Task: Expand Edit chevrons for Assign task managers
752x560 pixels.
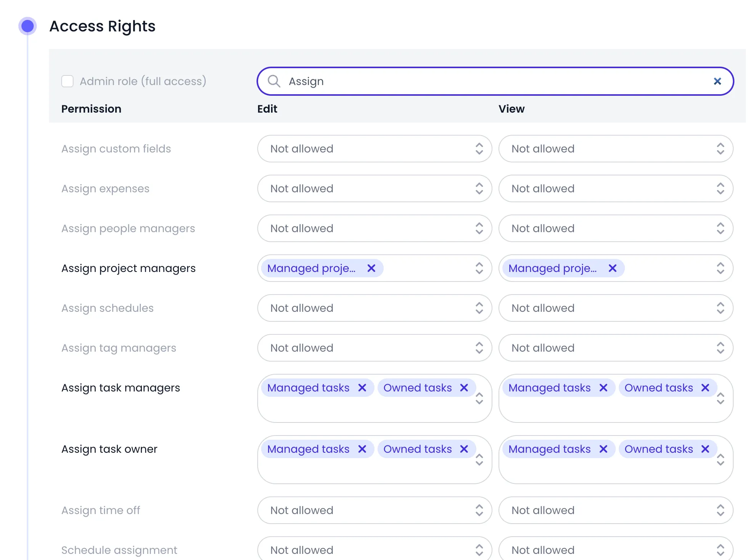Action: 479,398
